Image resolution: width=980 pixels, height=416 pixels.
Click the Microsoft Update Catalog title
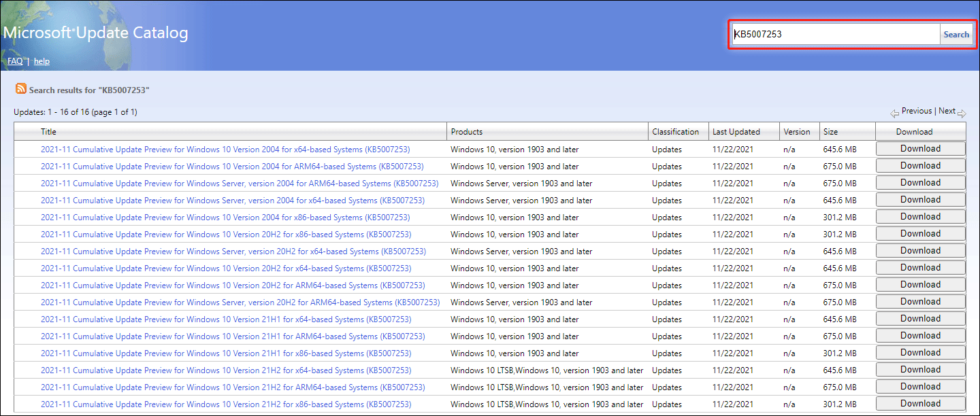96,33
